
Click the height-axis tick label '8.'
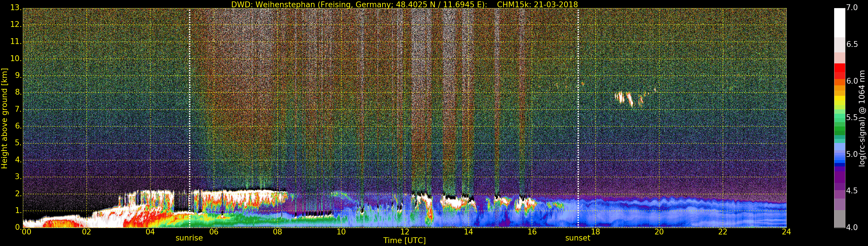(x=18, y=92)
